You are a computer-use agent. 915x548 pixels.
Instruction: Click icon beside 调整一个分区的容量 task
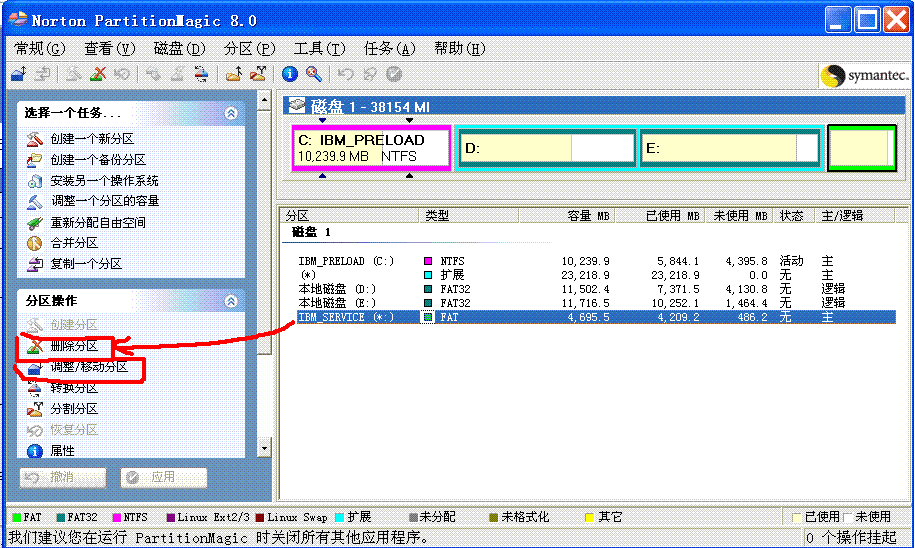[34, 201]
